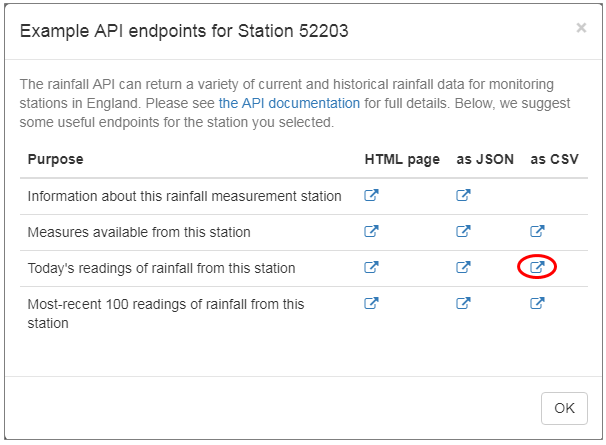Click the as CSV column header
This screenshot has width=606, height=445.
tap(554, 159)
